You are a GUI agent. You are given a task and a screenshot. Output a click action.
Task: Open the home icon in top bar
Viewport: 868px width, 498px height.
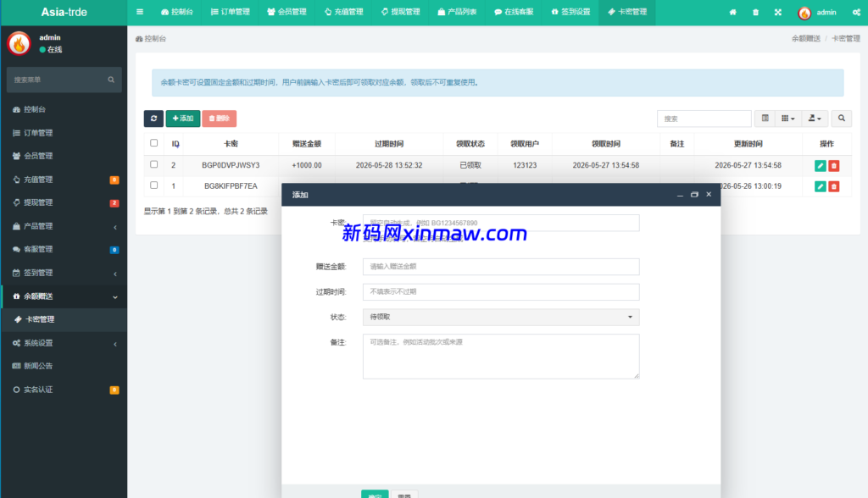point(732,12)
